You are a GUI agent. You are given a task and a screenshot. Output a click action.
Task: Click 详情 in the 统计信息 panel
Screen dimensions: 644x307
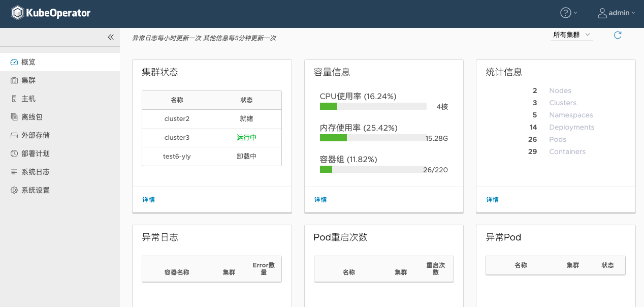(x=492, y=199)
